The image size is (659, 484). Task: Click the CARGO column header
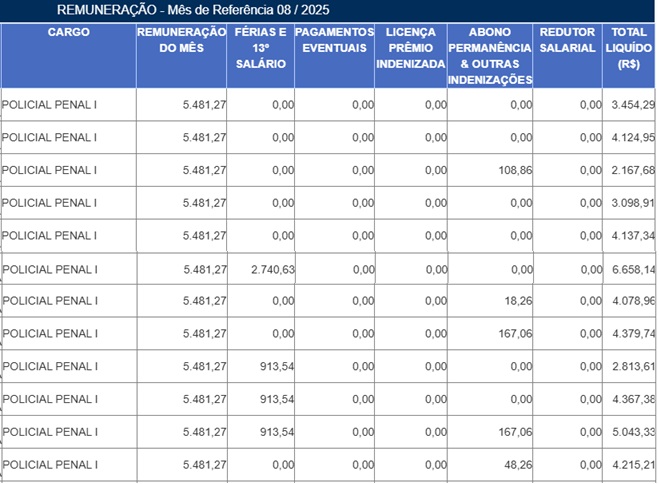[x=68, y=32]
